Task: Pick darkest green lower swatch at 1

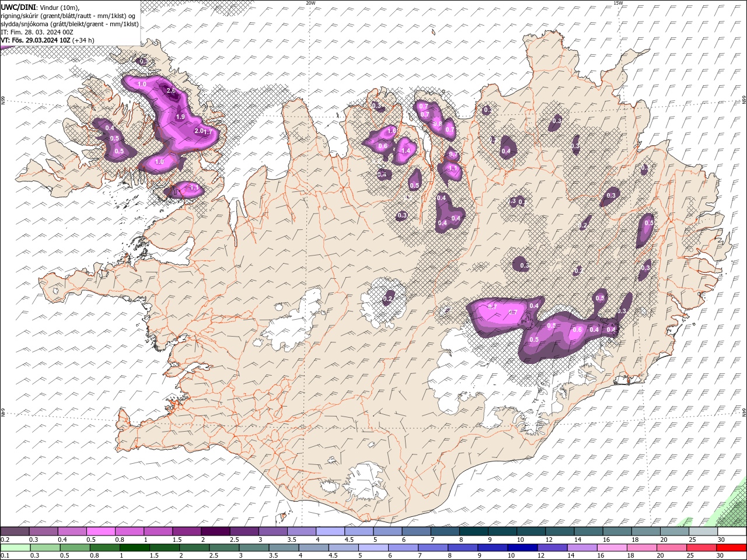Action: [134, 547]
